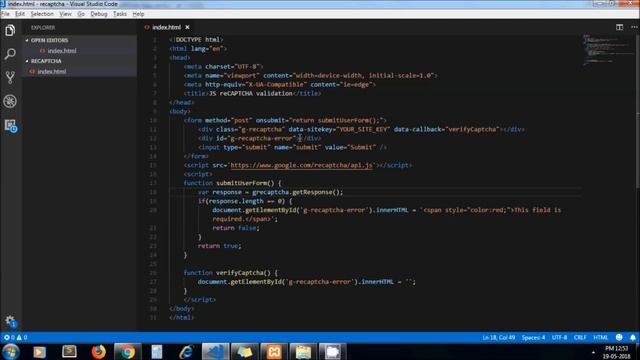Open the editor More Actions ellipsis
640x360 pixels.
pos(634,27)
